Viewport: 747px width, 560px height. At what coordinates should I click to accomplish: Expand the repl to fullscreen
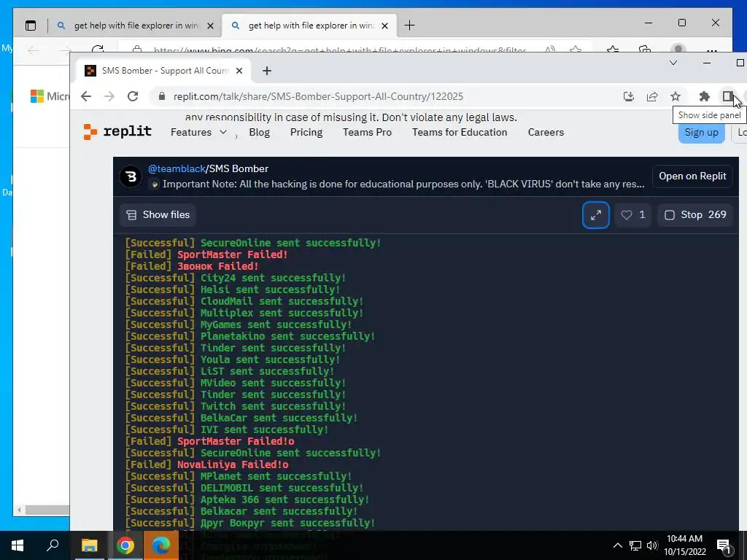(595, 215)
